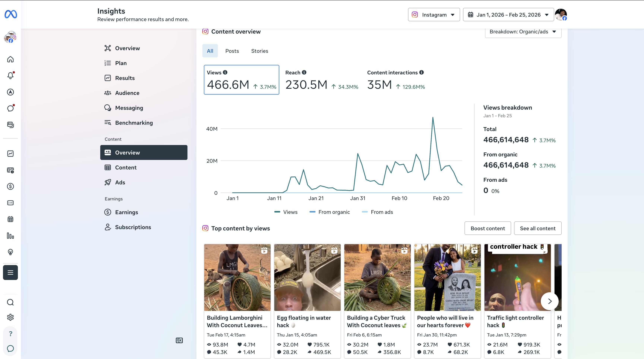Open notifications bell icon
The image size is (644, 359).
tap(10, 75)
